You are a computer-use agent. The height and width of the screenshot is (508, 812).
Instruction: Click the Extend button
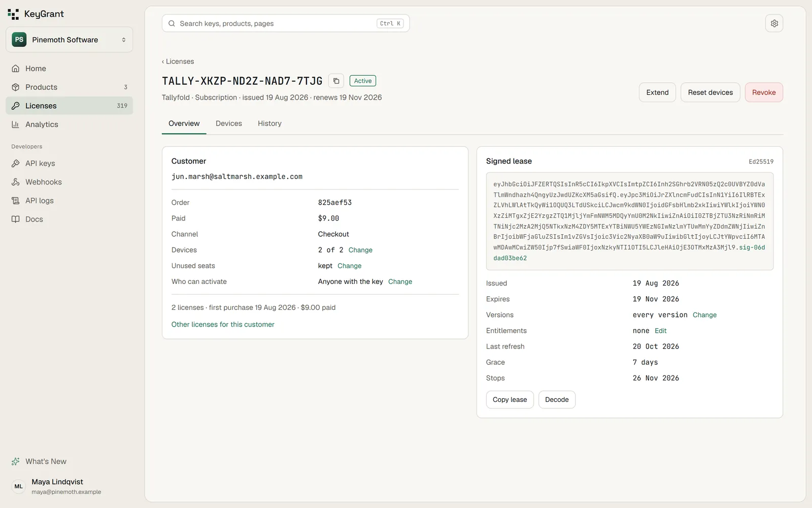657,92
